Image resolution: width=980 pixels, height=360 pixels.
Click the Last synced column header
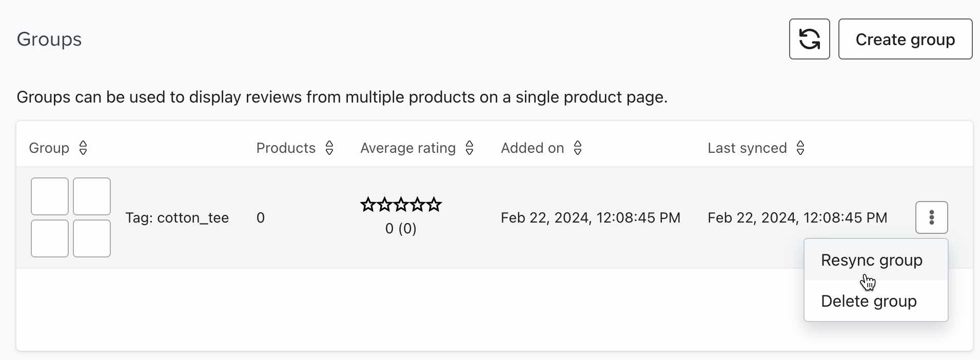pyautogui.click(x=747, y=148)
